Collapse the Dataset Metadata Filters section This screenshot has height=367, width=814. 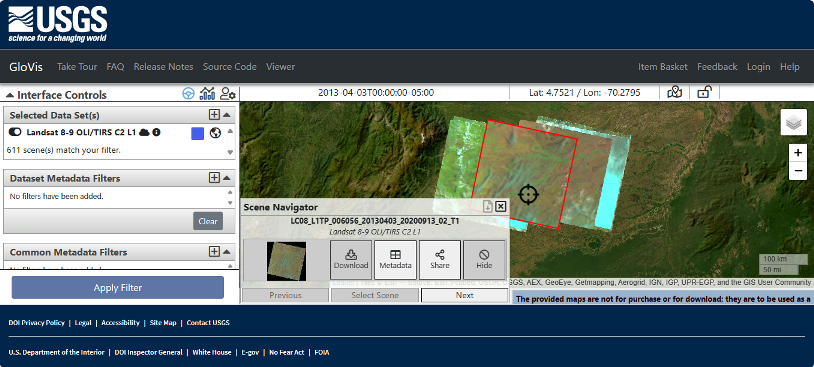point(227,178)
